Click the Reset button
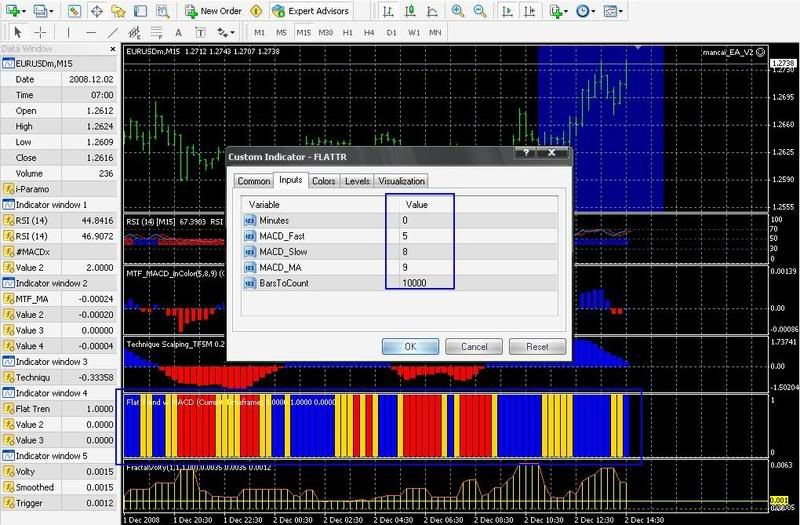800x525 pixels. tap(537, 346)
